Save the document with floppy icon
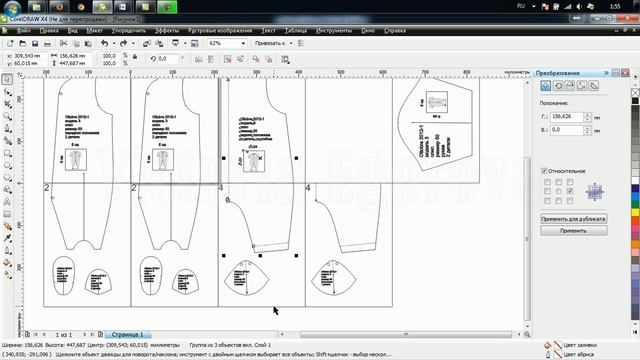 (x=35, y=43)
